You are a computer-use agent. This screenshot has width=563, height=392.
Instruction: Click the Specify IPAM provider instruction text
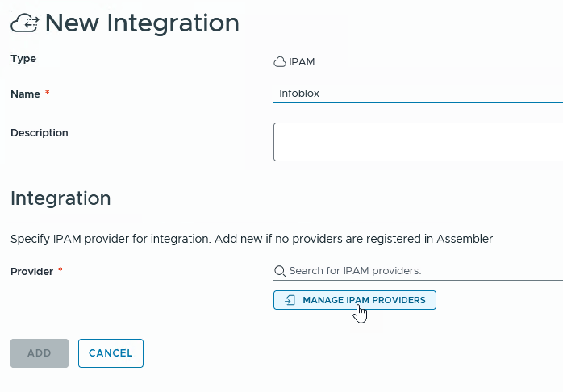point(251,239)
